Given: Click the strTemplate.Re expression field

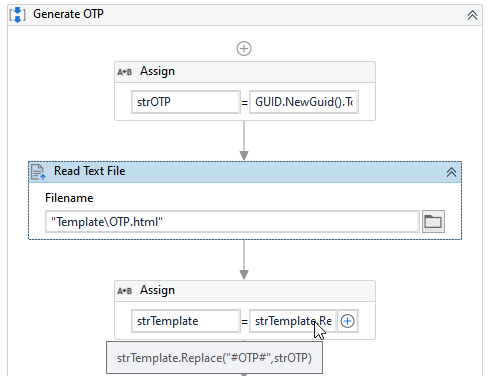Looking at the screenshot, I should pyautogui.click(x=293, y=321).
